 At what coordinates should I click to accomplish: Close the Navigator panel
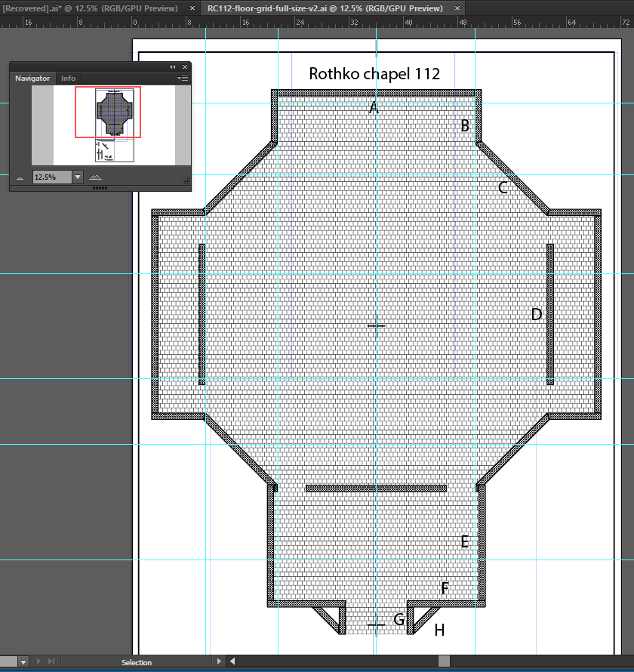pos(184,67)
